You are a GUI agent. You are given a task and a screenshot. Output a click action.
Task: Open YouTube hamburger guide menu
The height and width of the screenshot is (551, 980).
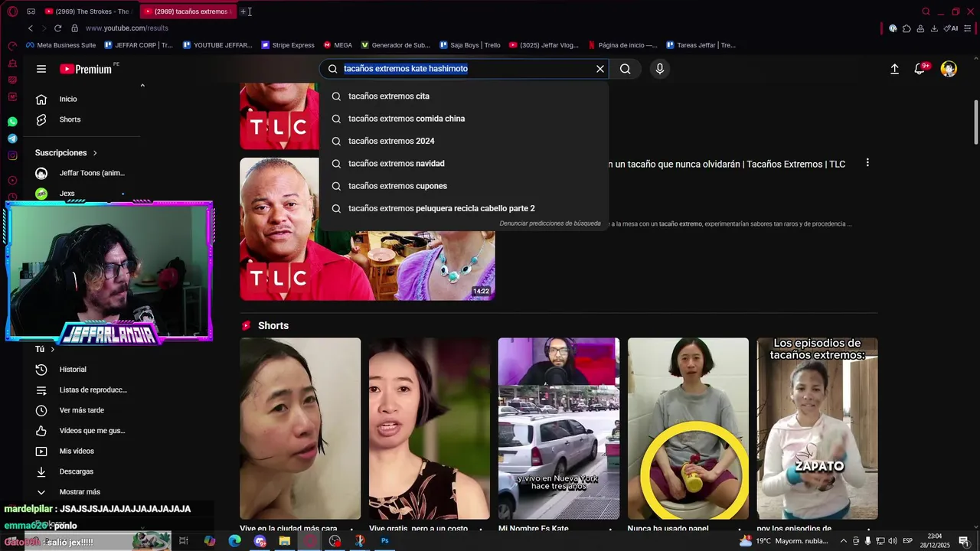[x=41, y=69]
